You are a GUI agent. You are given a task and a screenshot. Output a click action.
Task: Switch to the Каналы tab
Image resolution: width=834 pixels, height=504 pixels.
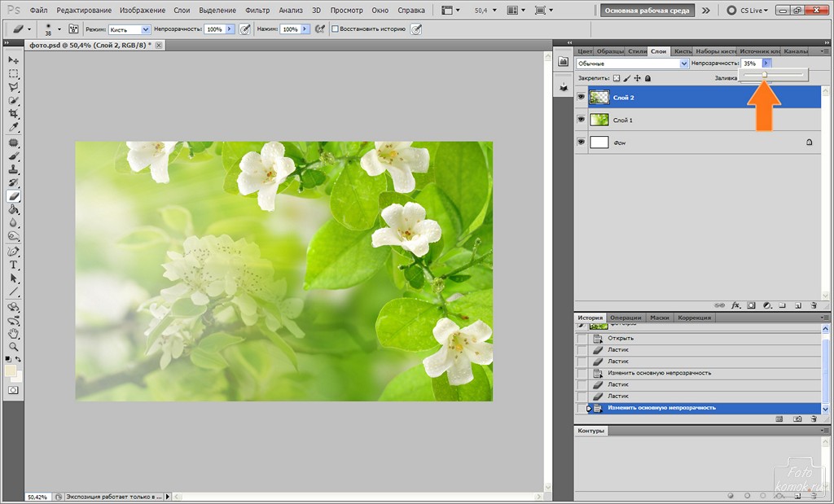(x=795, y=51)
